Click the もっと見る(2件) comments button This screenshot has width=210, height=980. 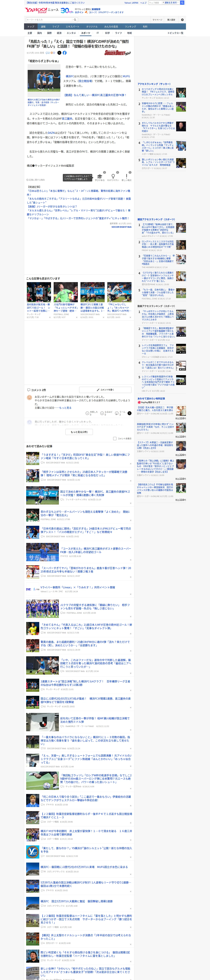(x=79, y=432)
